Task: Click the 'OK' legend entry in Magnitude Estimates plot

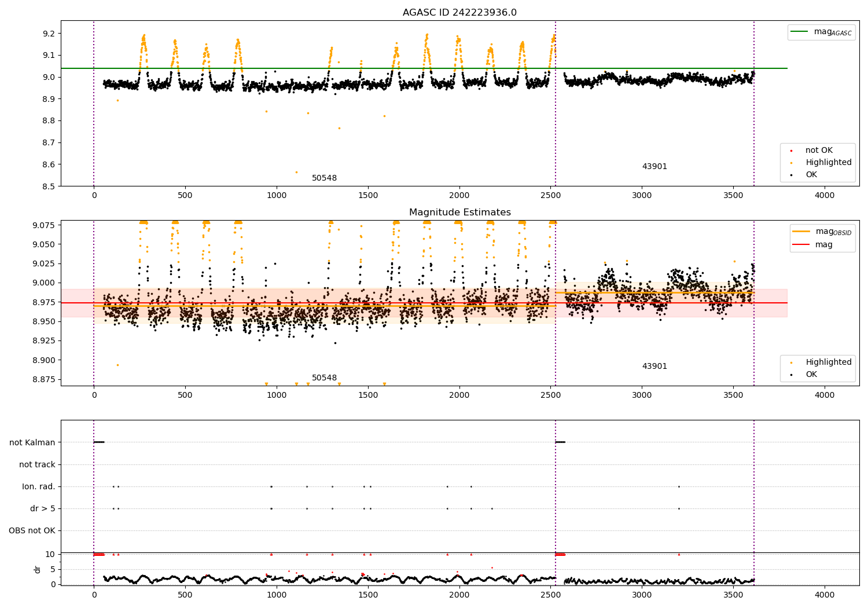Action: 811,375
